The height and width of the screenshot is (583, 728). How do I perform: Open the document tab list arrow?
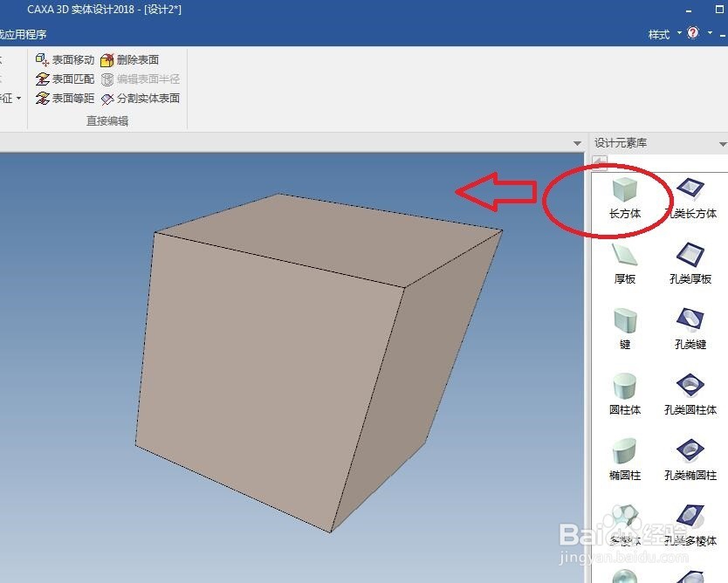(577, 143)
